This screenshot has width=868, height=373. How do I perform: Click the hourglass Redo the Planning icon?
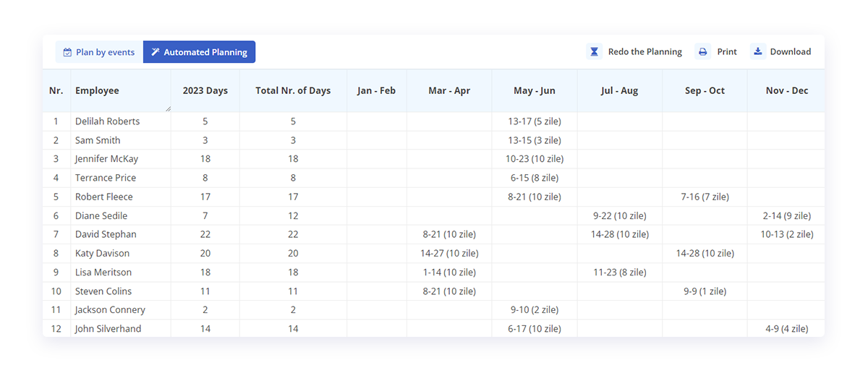[594, 52]
